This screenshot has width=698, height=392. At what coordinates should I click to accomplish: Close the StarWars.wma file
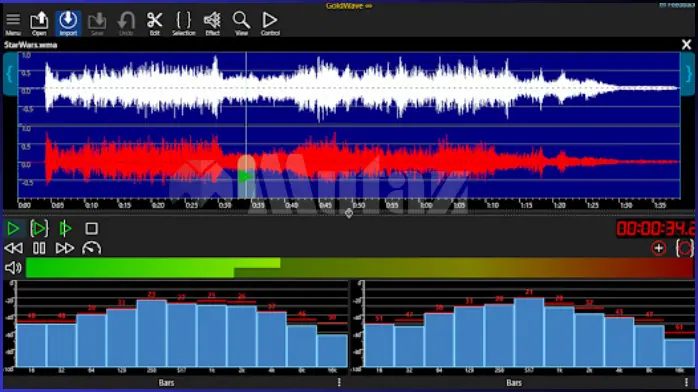pyautogui.click(x=686, y=44)
